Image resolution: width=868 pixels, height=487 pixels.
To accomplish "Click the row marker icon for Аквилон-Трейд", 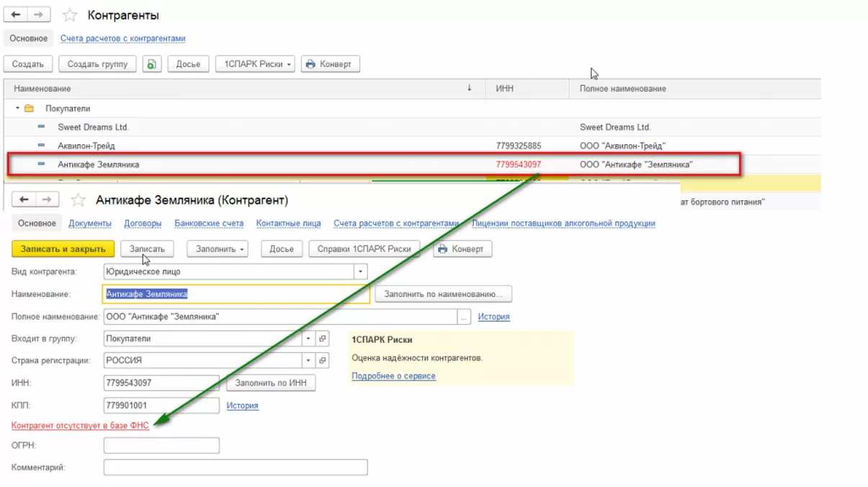I will tap(41, 146).
